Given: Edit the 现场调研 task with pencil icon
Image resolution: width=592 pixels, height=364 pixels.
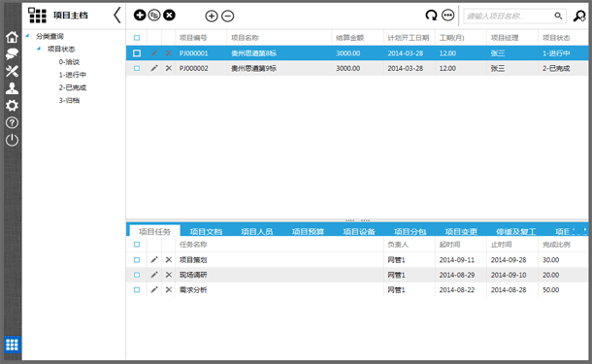Looking at the screenshot, I should pos(154,275).
